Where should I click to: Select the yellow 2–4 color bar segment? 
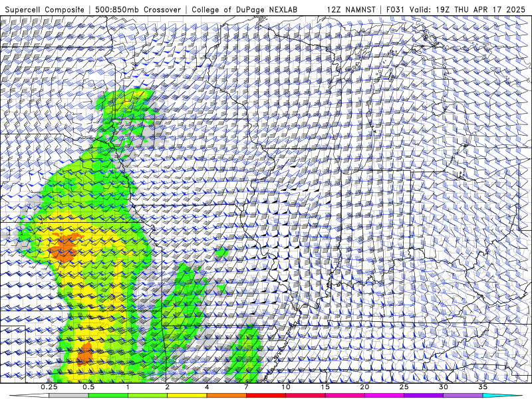pyautogui.click(x=187, y=396)
